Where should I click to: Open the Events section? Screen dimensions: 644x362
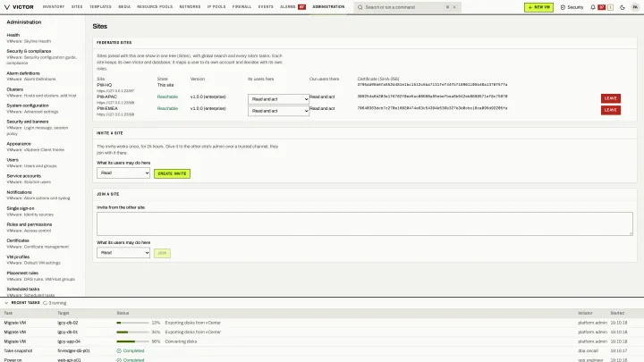266,7
